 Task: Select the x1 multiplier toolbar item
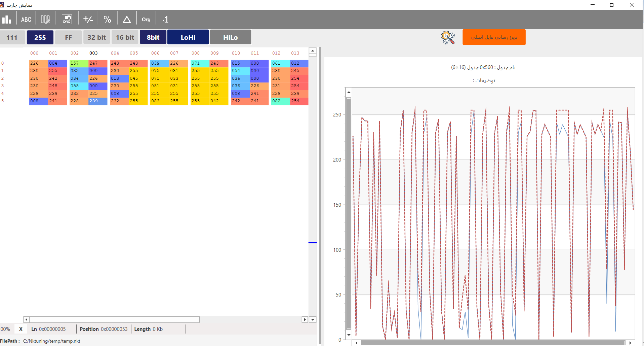tap(165, 20)
